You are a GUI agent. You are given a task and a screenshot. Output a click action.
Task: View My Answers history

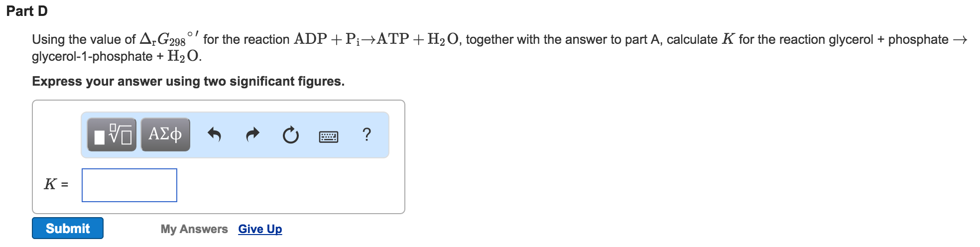point(194,229)
